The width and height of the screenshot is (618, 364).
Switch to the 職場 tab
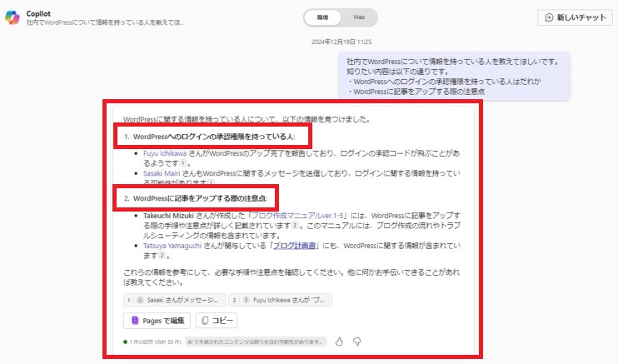[x=322, y=17]
